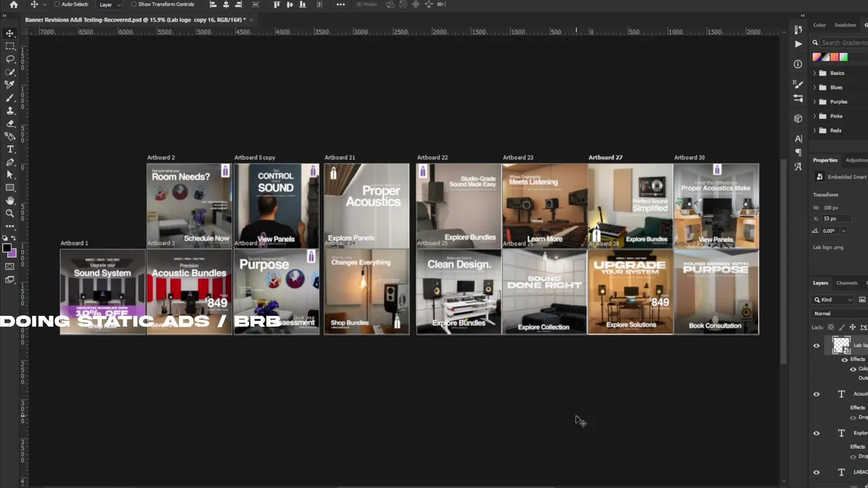Open the Edit Toolbar three-dots icon

tap(10, 226)
